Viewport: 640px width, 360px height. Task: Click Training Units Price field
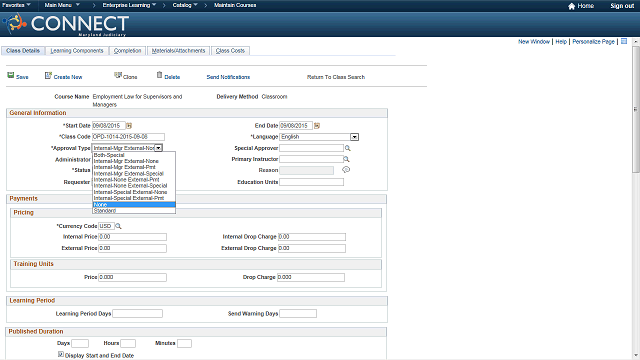(132, 277)
